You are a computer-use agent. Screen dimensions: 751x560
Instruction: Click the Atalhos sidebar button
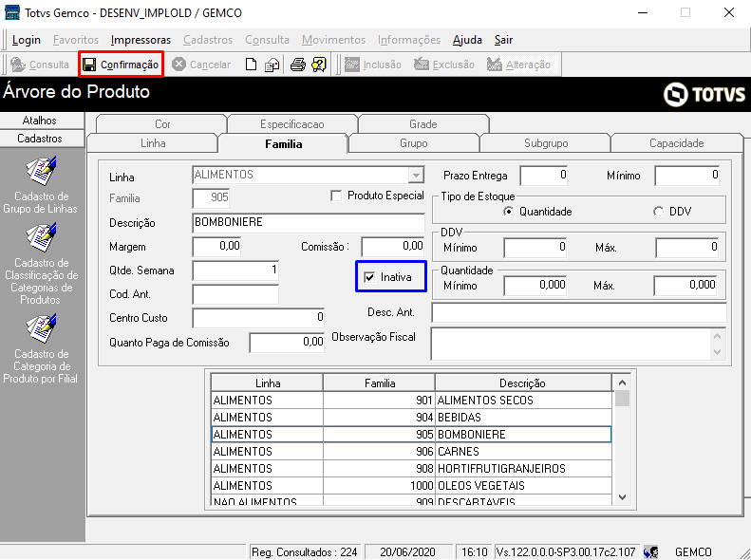pos(40,121)
